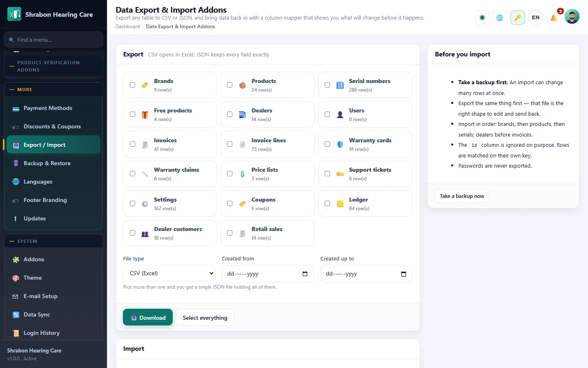Image resolution: width=588 pixels, height=368 pixels.
Task: Follow the Dashboard breadcrumb link
Action: [x=127, y=27]
